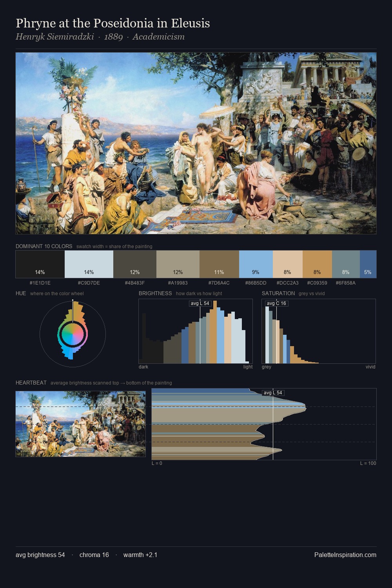Click the SATURATION section heading
Image resolution: width=392 pixels, height=588 pixels.
278,293
